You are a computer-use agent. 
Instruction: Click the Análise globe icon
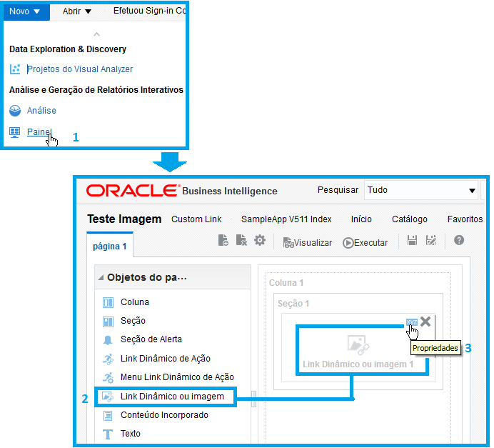(x=15, y=111)
